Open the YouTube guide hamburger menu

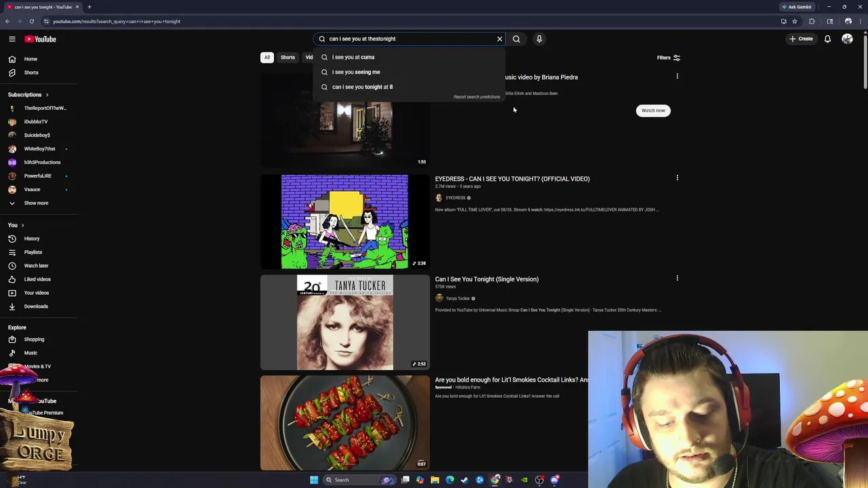pos(12,39)
